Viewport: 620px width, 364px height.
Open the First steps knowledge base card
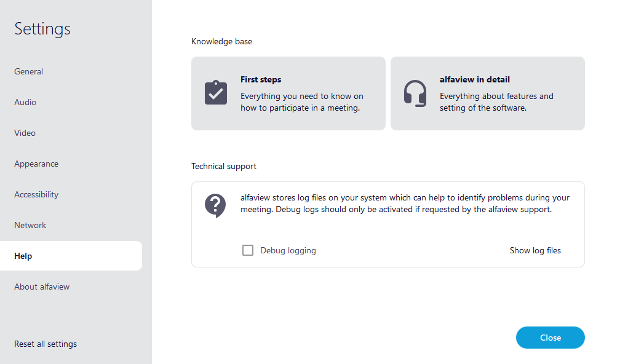[x=288, y=93]
